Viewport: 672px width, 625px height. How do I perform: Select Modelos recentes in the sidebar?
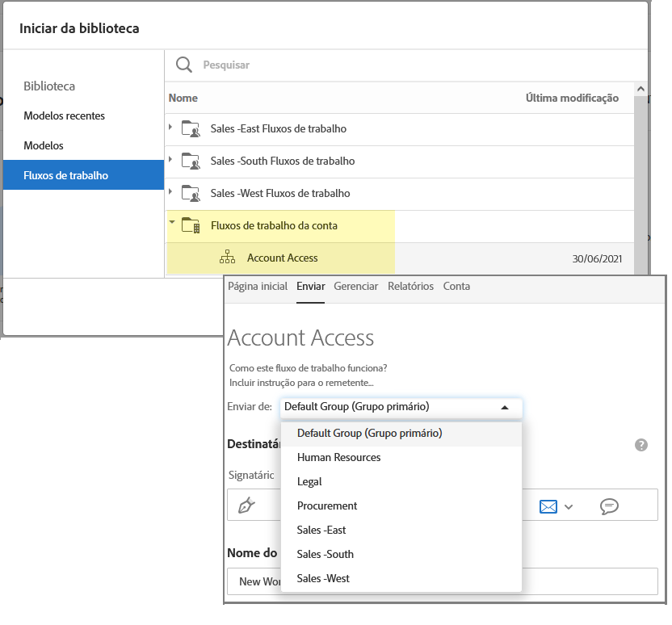tap(65, 115)
